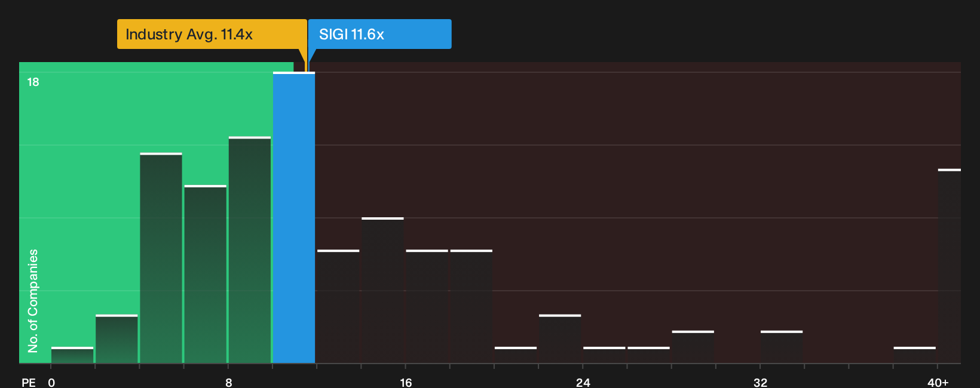Click the rightmost 40+ PE bar
The height and width of the screenshot is (388, 980).
950,266
